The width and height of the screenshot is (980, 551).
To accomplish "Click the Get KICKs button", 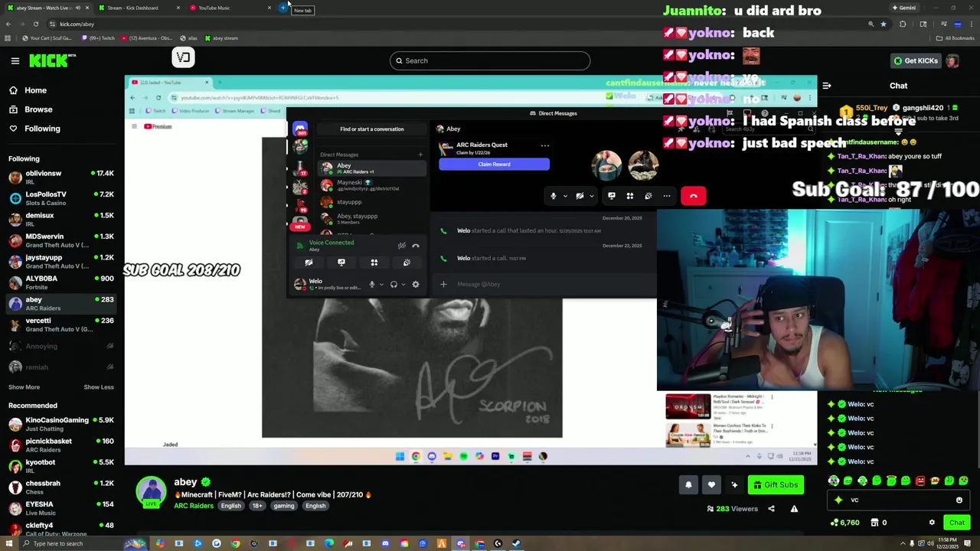I will coord(915,60).
